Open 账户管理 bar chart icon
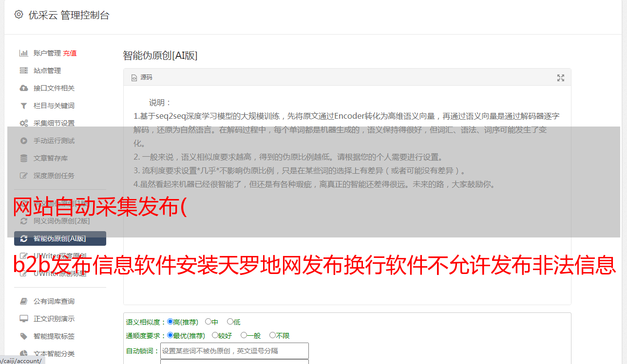 click(x=23, y=53)
